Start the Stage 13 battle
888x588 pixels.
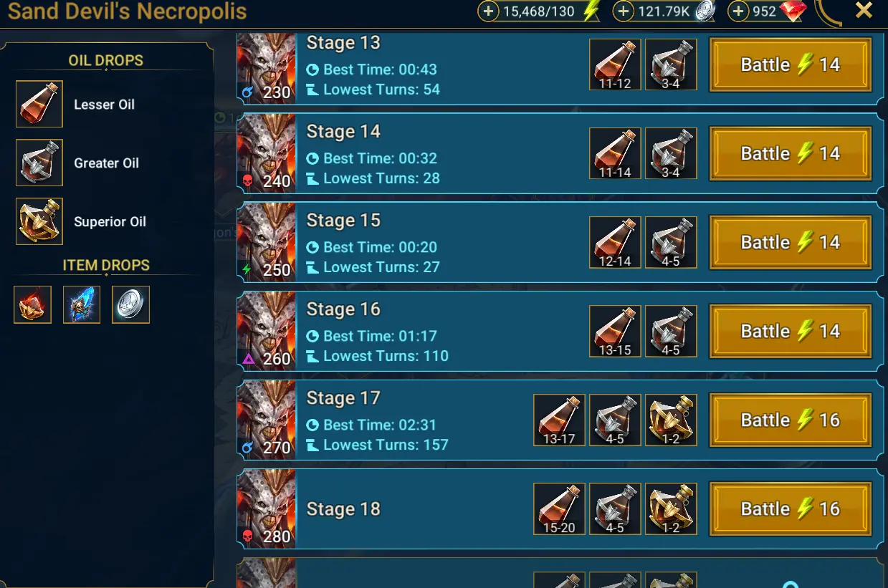(791, 65)
